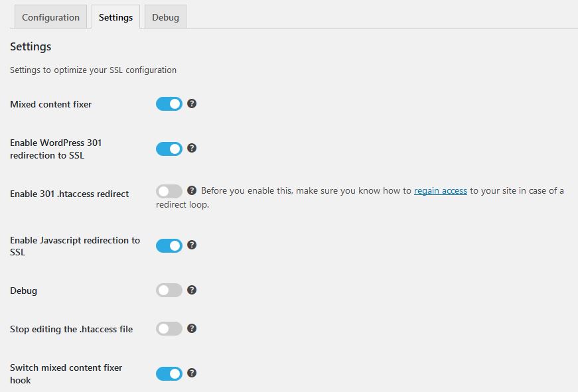The width and height of the screenshot is (578, 392).
Task: Click help icon beside the Debug setting
Action: click(x=192, y=290)
